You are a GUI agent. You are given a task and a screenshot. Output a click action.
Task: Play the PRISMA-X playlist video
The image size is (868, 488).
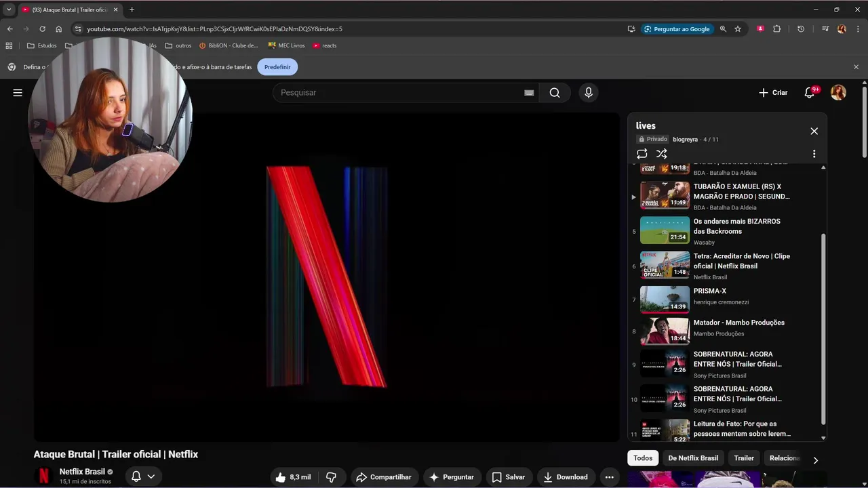(726, 300)
